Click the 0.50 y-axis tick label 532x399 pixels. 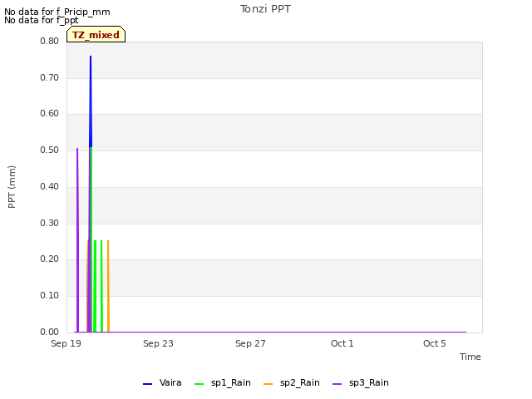pos(50,150)
